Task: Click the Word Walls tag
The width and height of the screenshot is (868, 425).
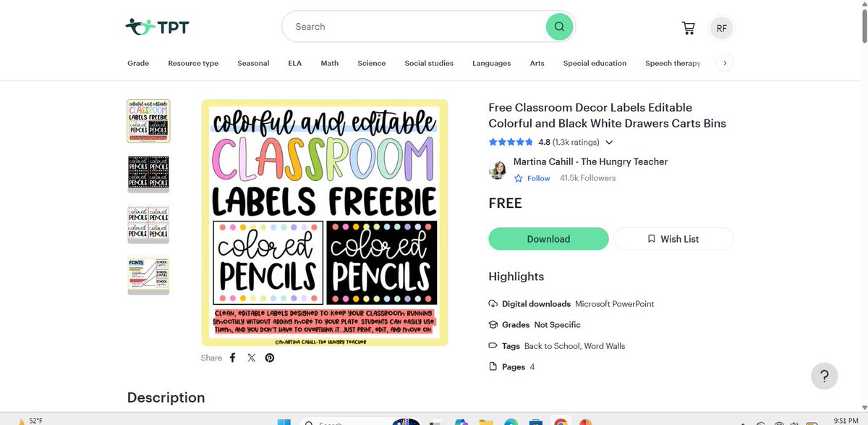Action: (605, 346)
